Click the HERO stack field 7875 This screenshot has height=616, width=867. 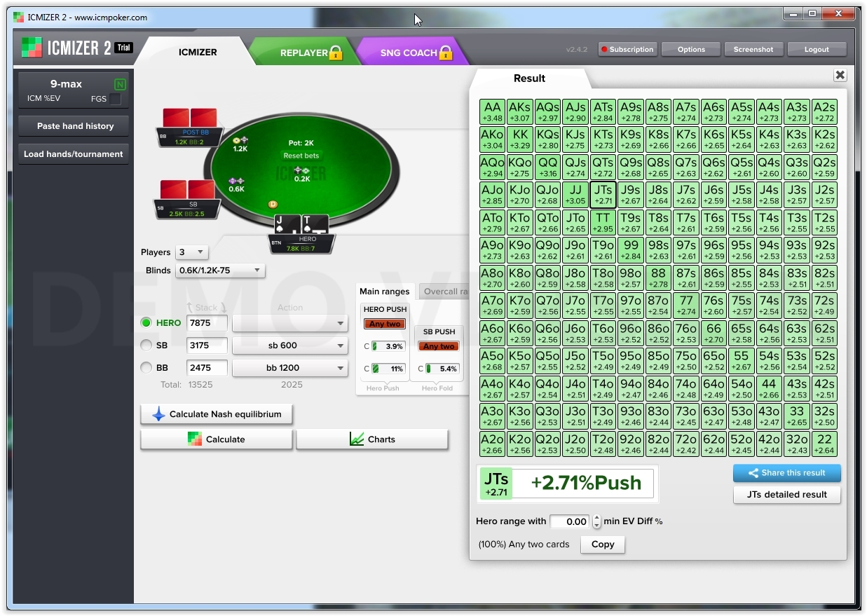[207, 323]
